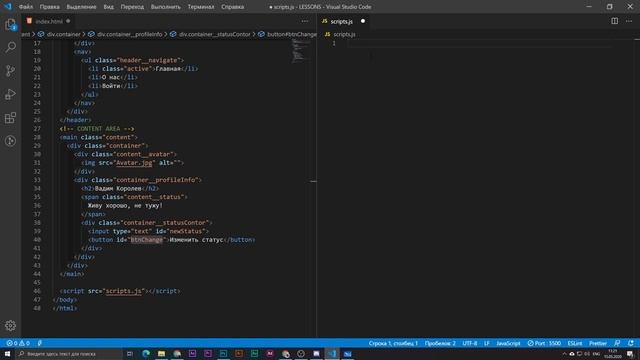Click the errors and warnings count in status bar
640x360 pixels.
click(x=18, y=343)
